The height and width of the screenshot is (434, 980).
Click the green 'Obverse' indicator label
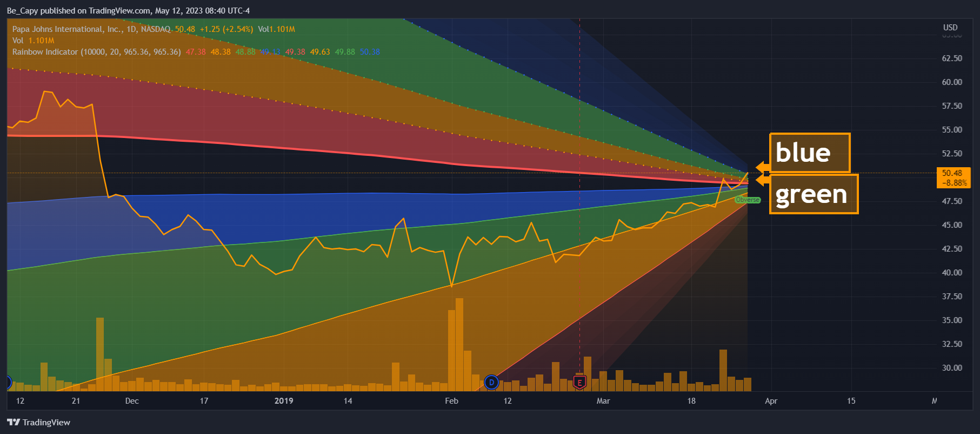point(748,200)
